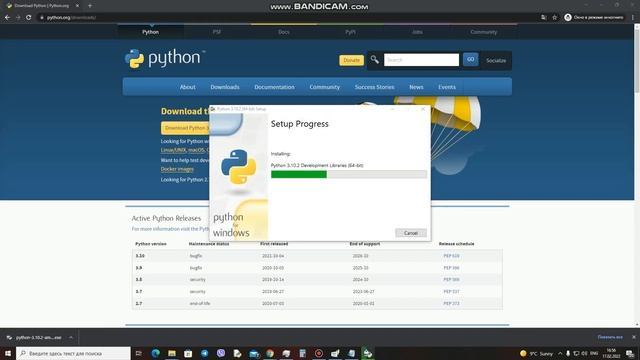The height and width of the screenshot is (360, 640).
Task: Switch to the PSF top tab
Action: [x=217, y=32]
